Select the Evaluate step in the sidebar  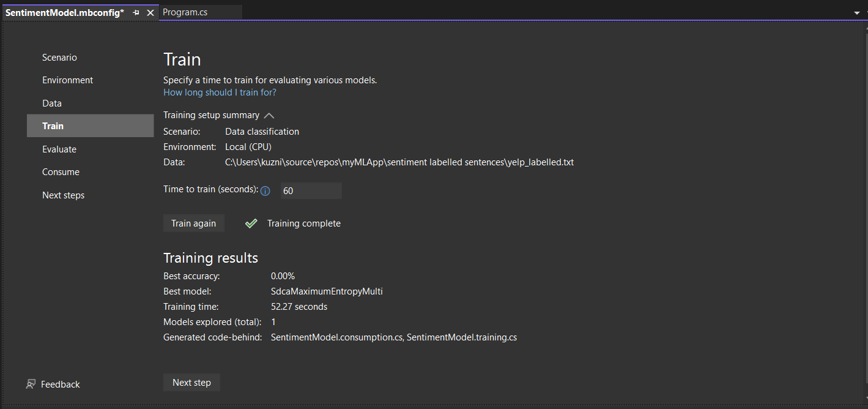click(59, 149)
